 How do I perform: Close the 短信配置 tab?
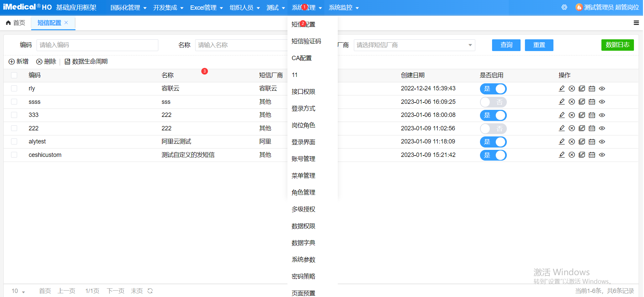(66, 23)
